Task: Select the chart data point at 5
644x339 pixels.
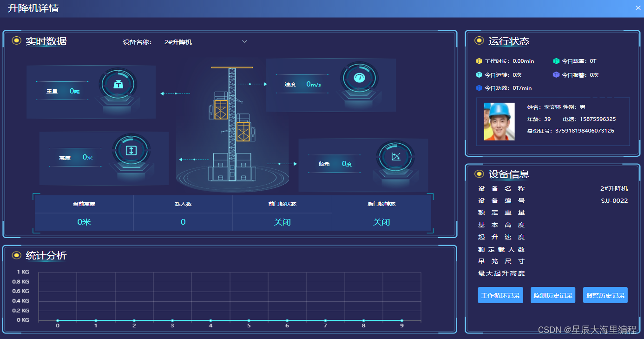Action: point(249,320)
